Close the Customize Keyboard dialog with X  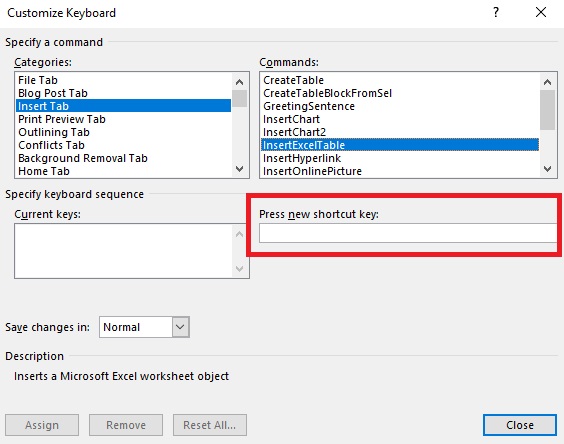541,13
